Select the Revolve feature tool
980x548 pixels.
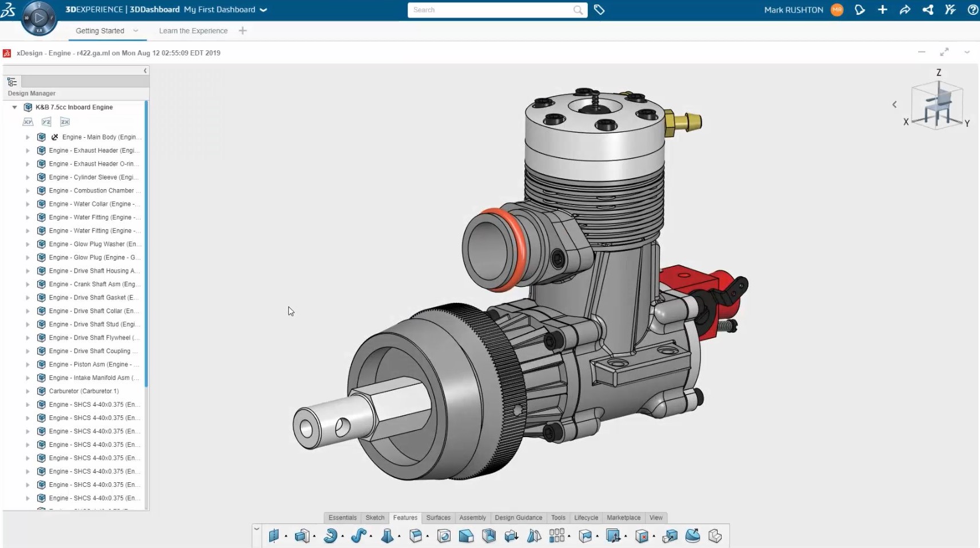[330, 536]
